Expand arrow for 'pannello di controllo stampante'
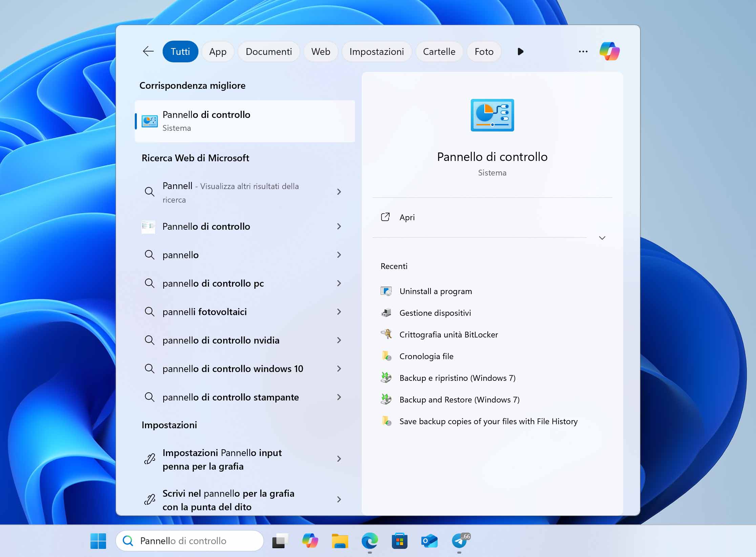The image size is (756, 557). [339, 397]
